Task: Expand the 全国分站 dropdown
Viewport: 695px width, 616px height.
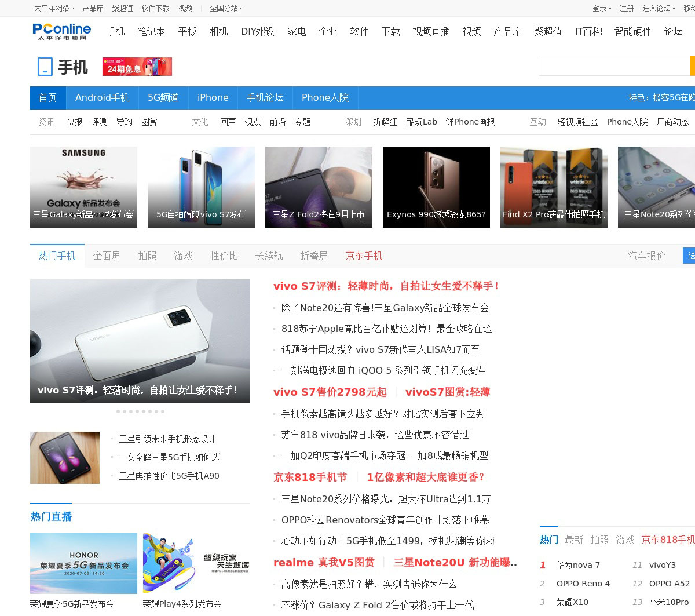Action: point(226,8)
